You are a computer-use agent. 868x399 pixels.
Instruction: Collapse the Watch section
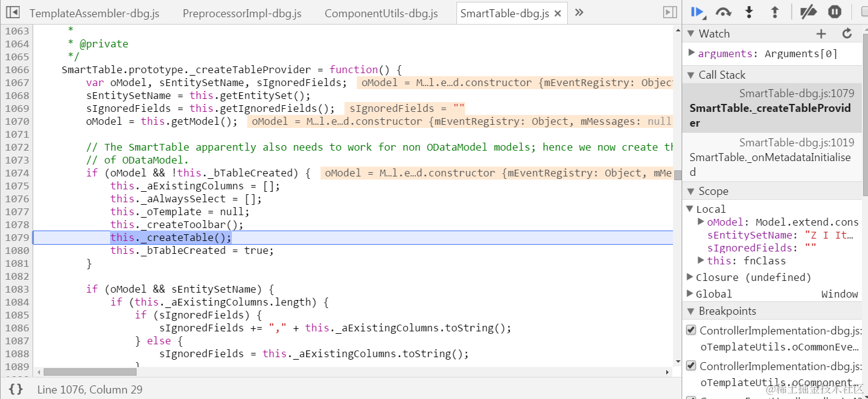pyautogui.click(x=690, y=34)
